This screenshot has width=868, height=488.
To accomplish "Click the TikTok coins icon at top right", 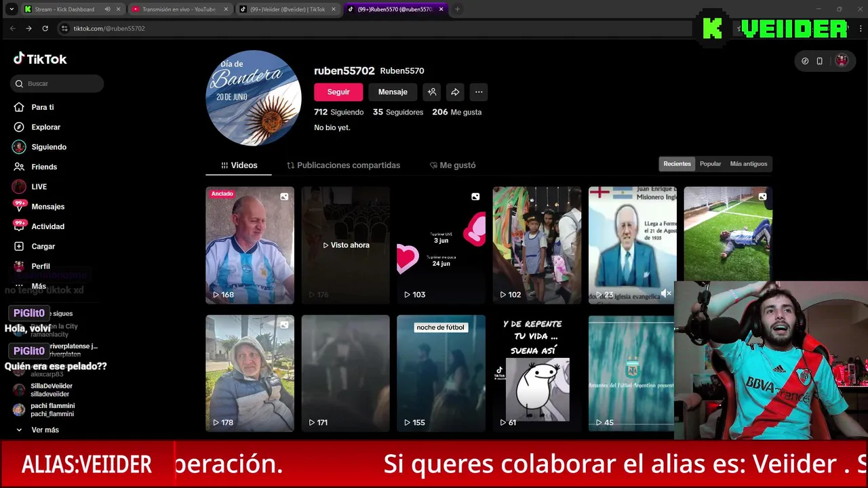I will (x=805, y=61).
